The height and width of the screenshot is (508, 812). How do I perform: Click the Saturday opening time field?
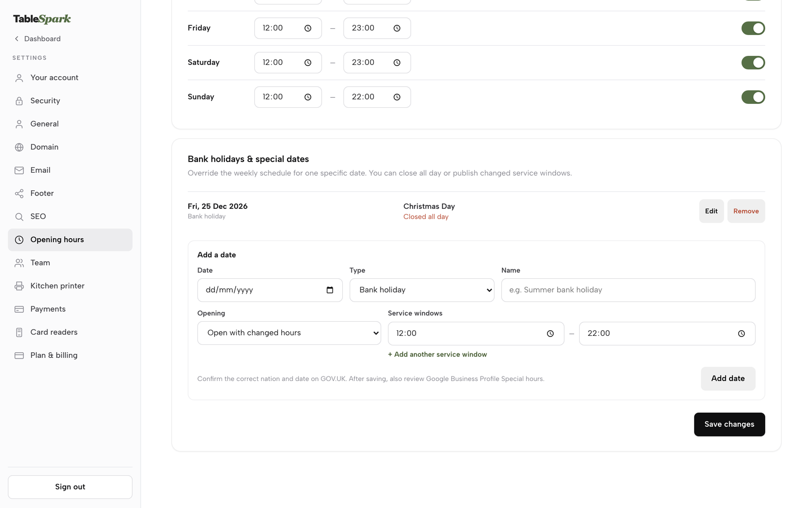point(288,63)
